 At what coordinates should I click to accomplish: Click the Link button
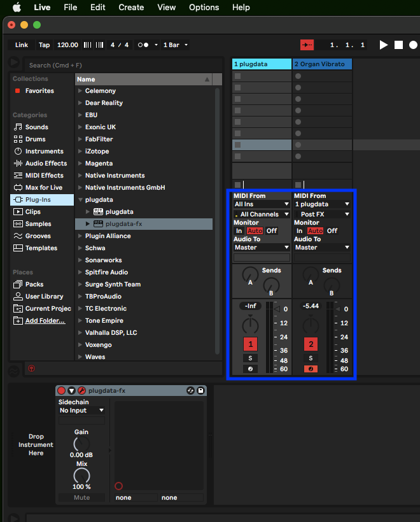22,45
